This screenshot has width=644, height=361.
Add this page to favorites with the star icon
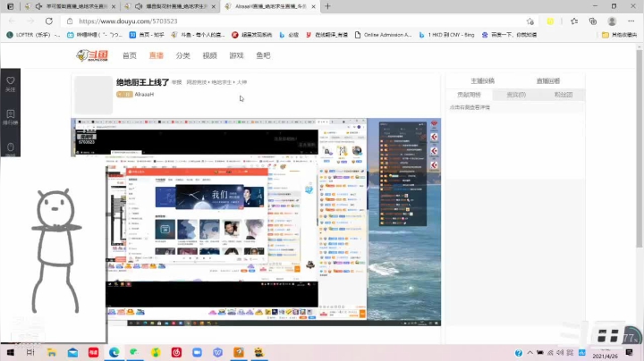click(530, 21)
